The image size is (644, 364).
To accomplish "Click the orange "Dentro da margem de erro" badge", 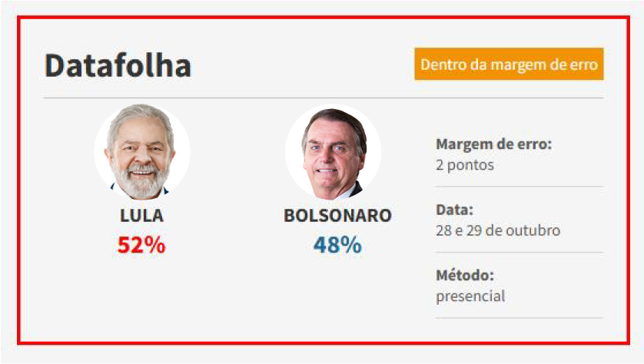I will [509, 65].
